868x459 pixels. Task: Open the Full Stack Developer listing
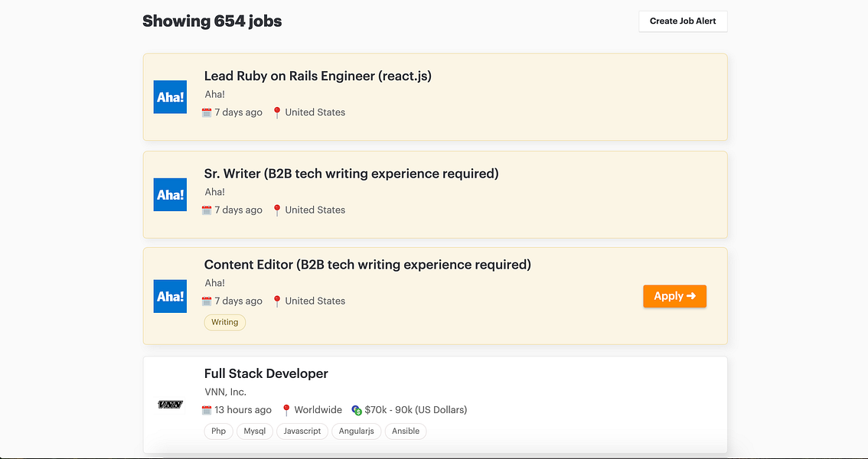pos(266,373)
